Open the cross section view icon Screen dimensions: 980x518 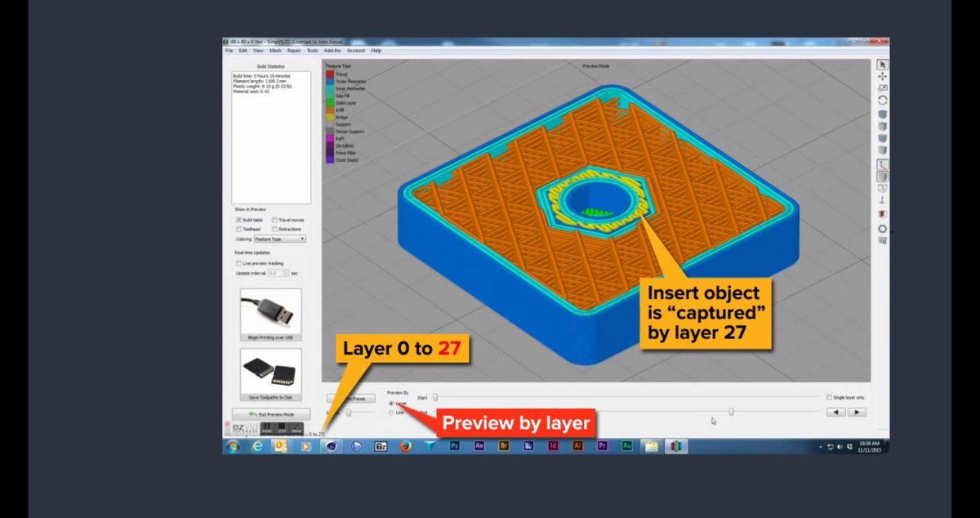[882, 213]
